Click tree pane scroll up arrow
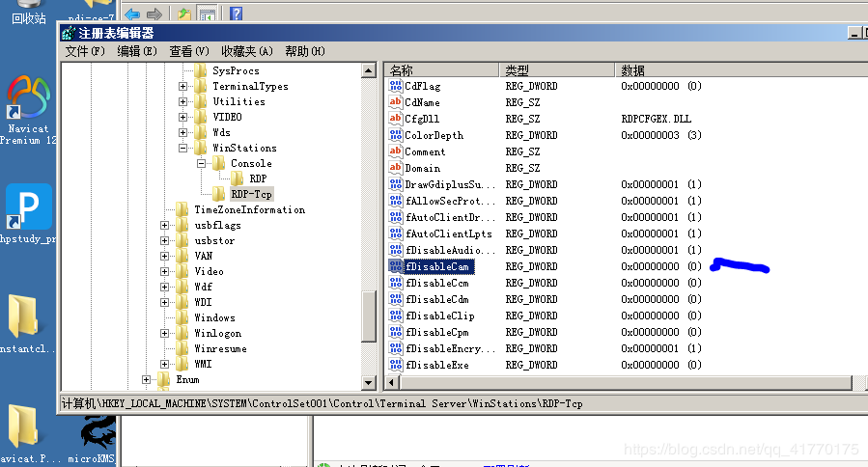 tap(369, 70)
